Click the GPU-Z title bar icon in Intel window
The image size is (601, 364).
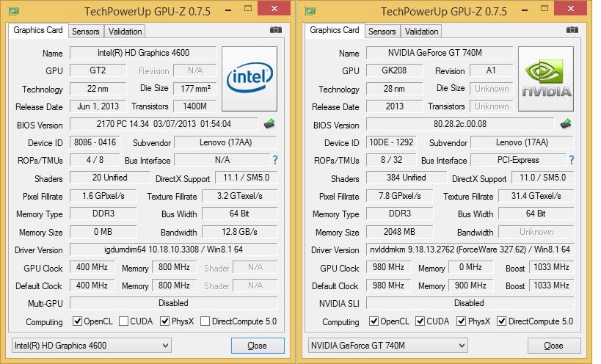coord(14,11)
